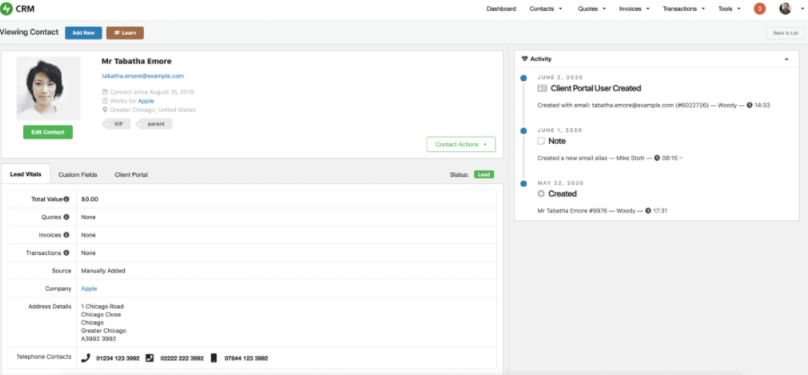Open Apple link in Company row
Image resolution: width=808 pixels, height=375 pixels.
pyautogui.click(x=89, y=289)
